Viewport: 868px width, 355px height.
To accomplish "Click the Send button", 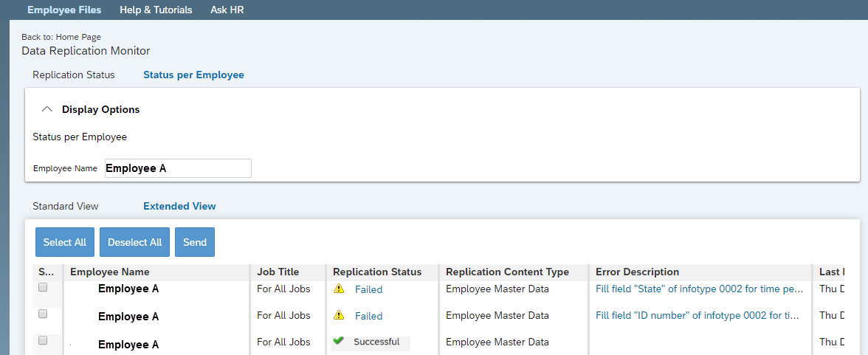I will (195, 242).
